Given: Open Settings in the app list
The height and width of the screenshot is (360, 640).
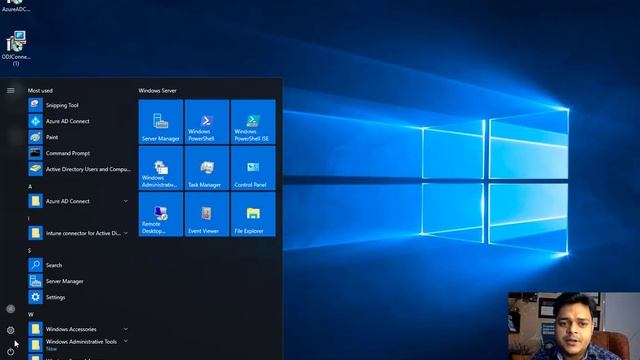Looking at the screenshot, I should coord(80,297).
